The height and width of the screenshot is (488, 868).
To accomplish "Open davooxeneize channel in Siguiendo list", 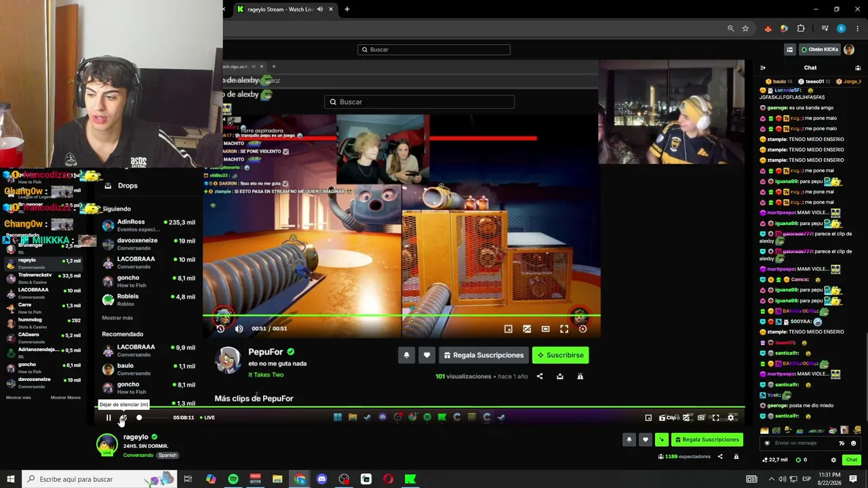I will tap(149, 243).
